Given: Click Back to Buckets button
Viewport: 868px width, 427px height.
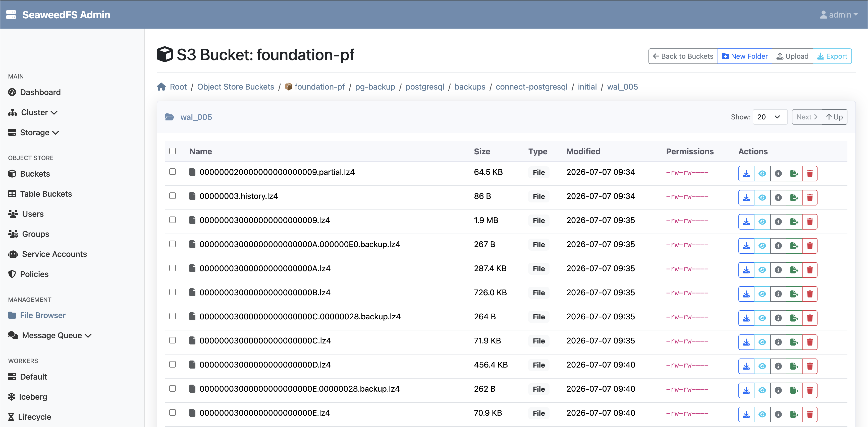Looking at the screenshot, I should (683, 56).
